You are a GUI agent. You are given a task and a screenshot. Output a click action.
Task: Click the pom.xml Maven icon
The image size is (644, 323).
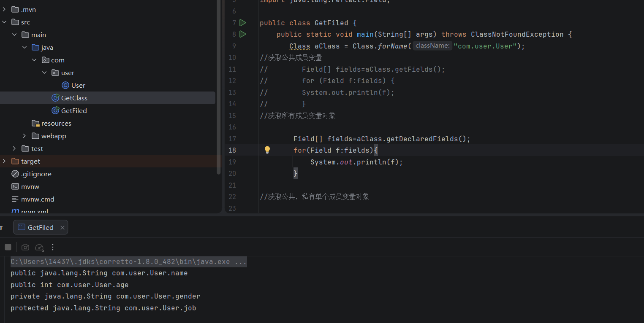15,211
